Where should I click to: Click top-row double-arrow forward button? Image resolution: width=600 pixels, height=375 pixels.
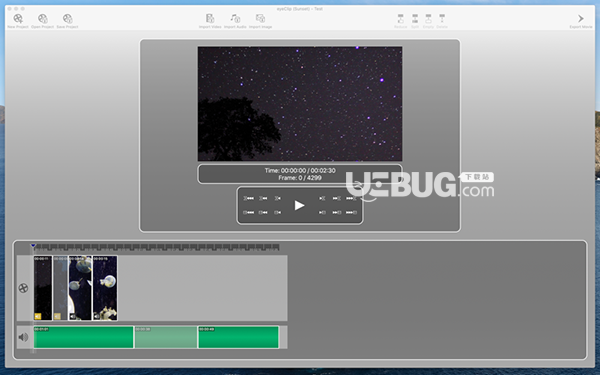point(336,198)
